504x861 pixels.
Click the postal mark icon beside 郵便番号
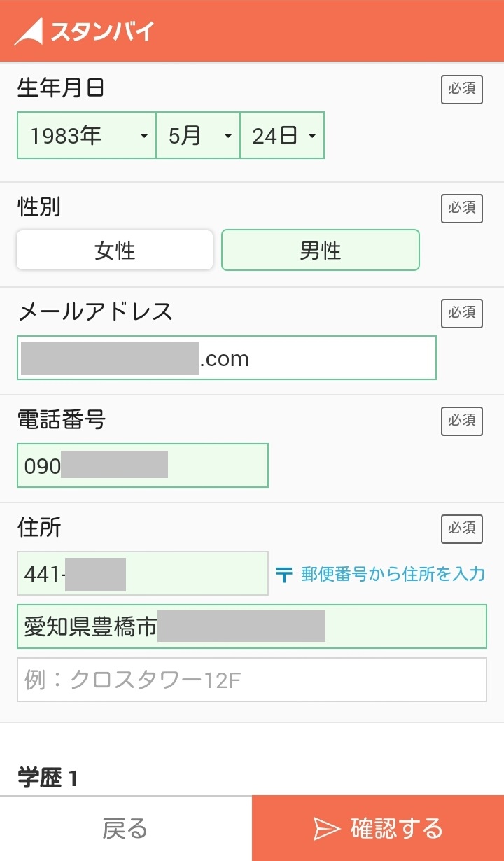click(x=284, y=575)
